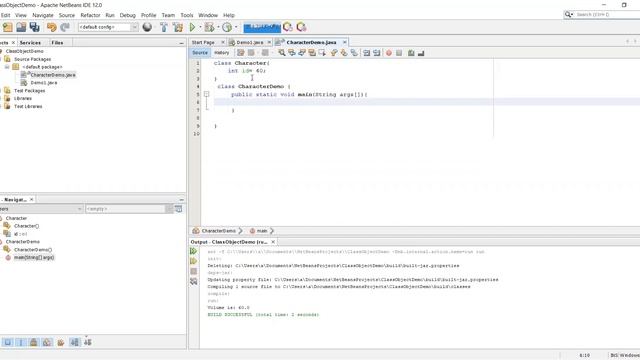Toggle Bookmark icon in editor toolbar
Image resolution: width=640 pixels, height=360 pixels.
click(x=354, y=53)
